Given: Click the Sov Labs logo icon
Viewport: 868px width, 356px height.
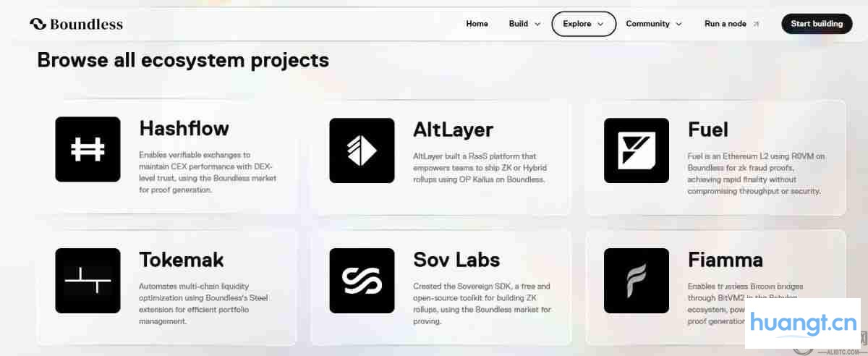Looking at the screenshot, I should [x=362, y=281].
